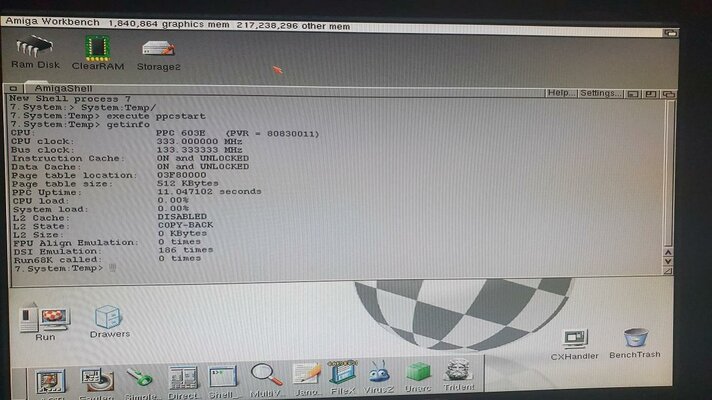This screenshot has width=712, height=400.
Task: Click the Help... button in AmigaShell
Action: pyautogui.click(x=560, y=93)
